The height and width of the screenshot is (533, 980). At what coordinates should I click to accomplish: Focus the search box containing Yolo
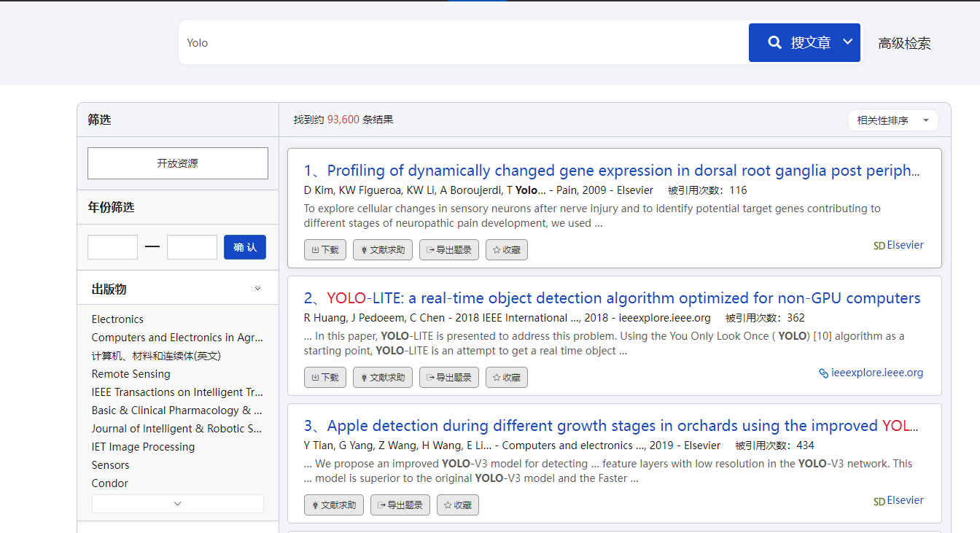point(463,43)
